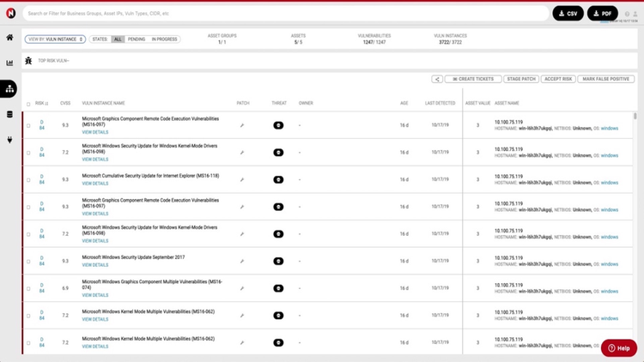Click the bug icon beside Top Risk Vuln
The height and width of the screenshot is (362, 644).
click(x=28, y=61)
